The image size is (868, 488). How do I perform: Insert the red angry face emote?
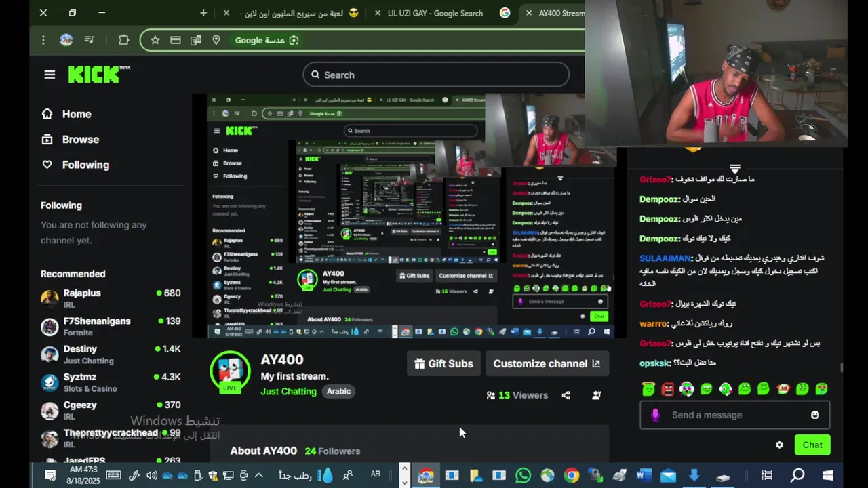[x=668, y=389]
